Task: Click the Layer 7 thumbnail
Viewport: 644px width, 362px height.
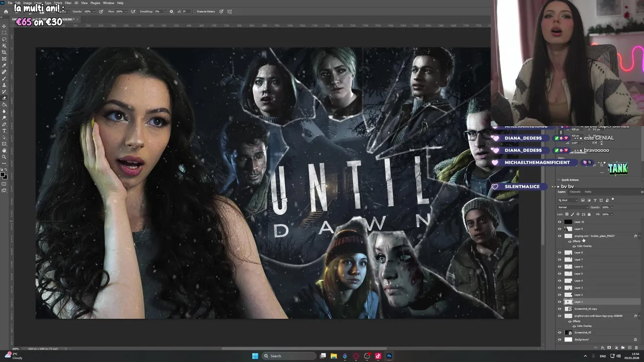Action: coord(568,259)
